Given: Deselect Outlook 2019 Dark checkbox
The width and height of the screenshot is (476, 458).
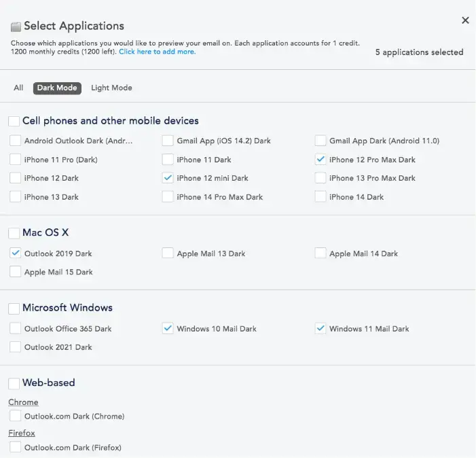Looking at the screenshot, I should pos(16,253).
